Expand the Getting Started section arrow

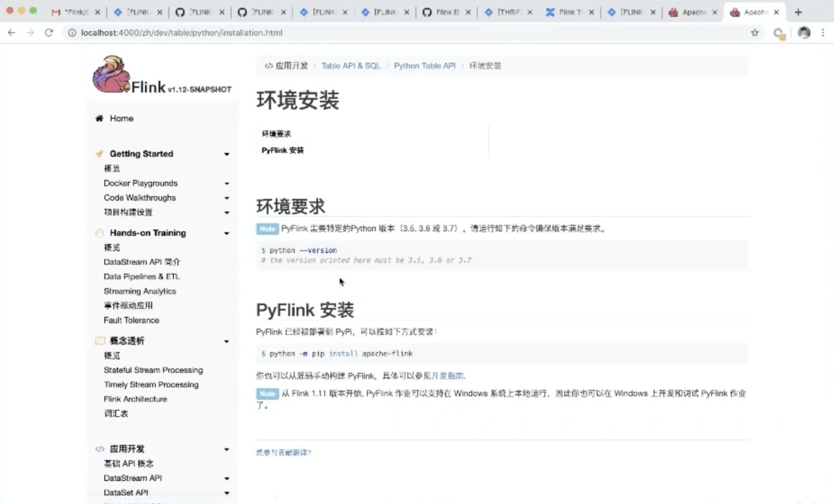click(226, 154)
